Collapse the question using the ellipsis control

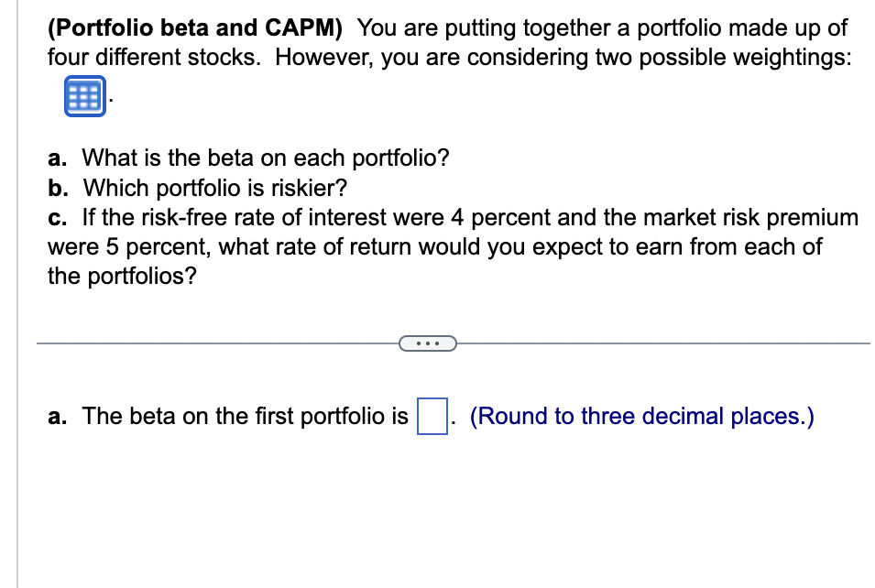pos(427,343)
